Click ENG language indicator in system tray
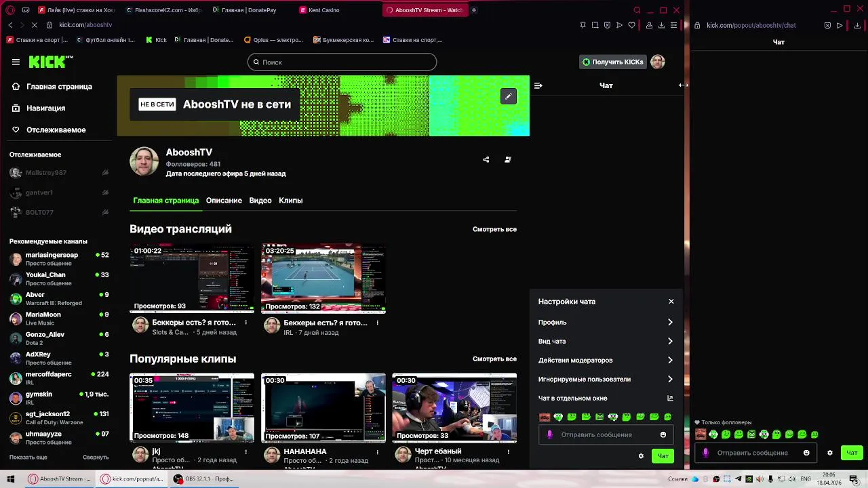 806,479
